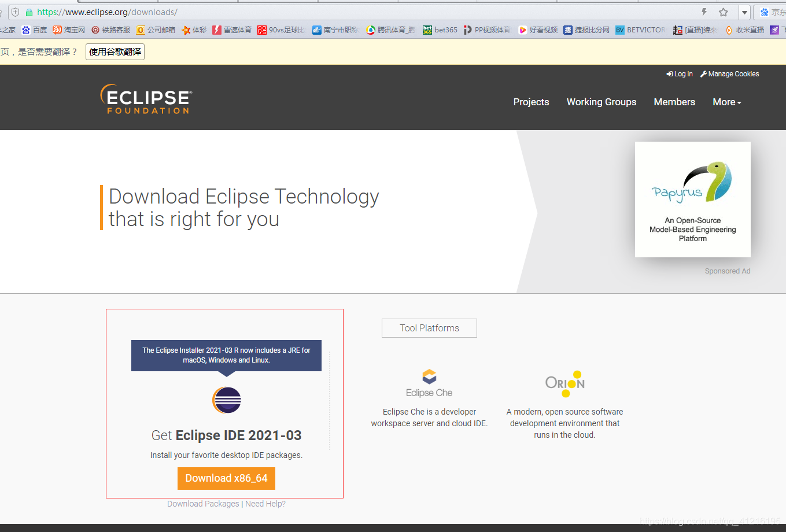Click the Log in icon link
Image resolution: width=786 pixels, height=532 pixels.
click(x=680, y=74)
